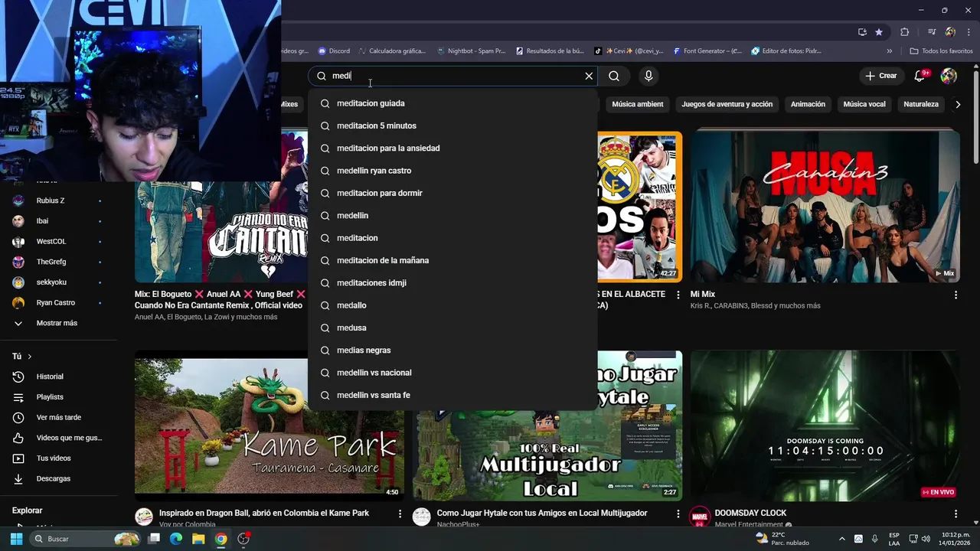The height and width of the screenshot is (551, 980).
Task: Open the Font Generator bookmark
Action: click(707, 51)
